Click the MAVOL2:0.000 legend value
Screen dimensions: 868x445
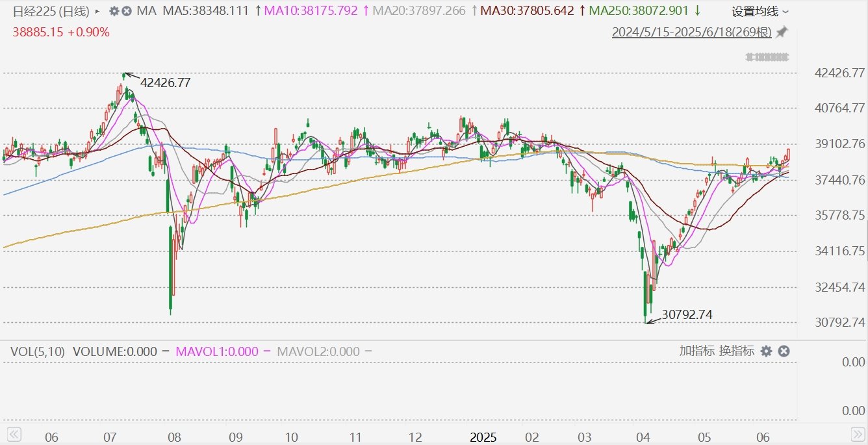[x=318, y=351]
